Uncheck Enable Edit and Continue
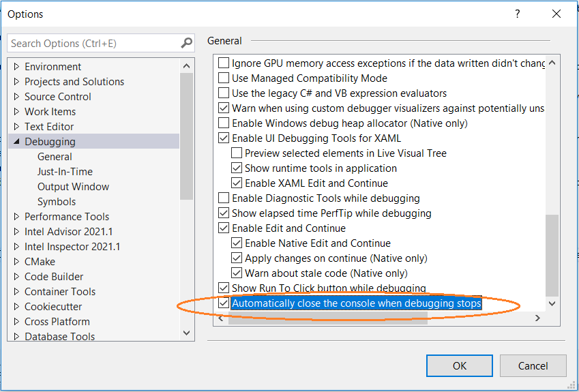 point(224,228)
